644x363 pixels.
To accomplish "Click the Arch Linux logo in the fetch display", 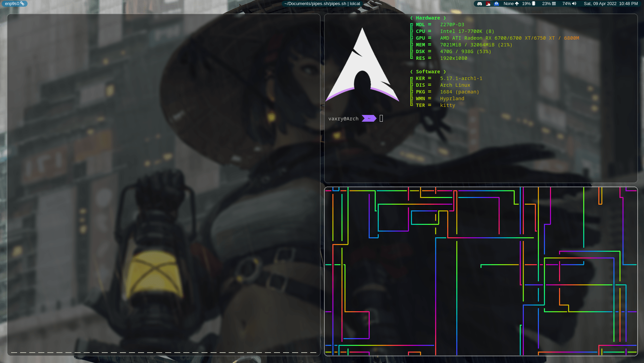I will [x=362, y=64].
